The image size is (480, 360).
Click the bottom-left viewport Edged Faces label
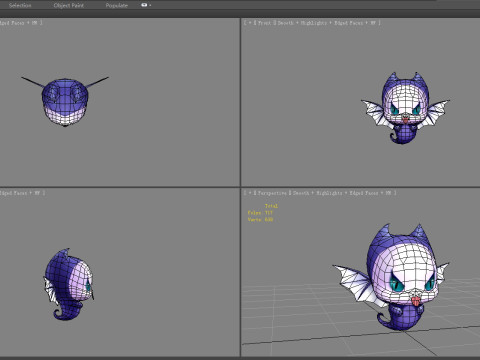[13, 193]
